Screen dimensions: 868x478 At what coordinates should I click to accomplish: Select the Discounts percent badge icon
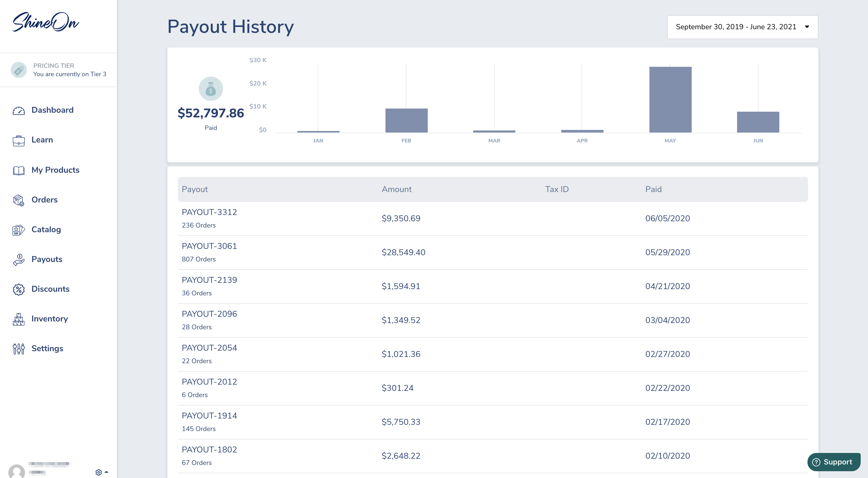19,289
